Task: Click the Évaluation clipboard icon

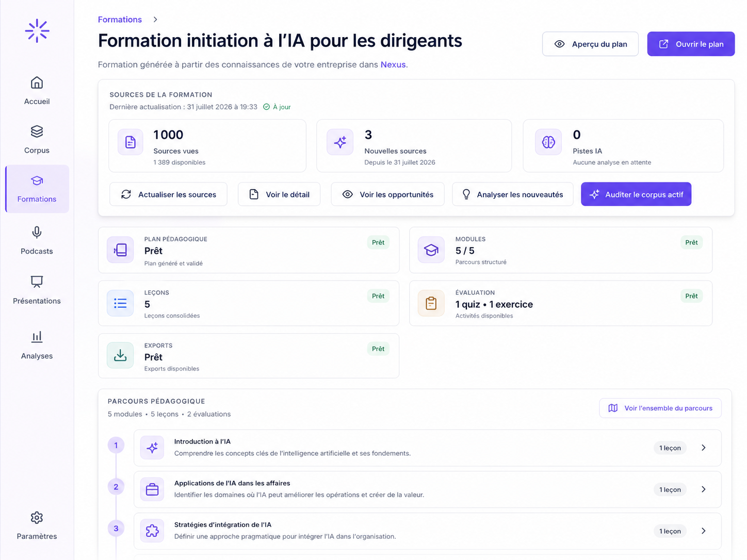Action: [x=431, y=303]
